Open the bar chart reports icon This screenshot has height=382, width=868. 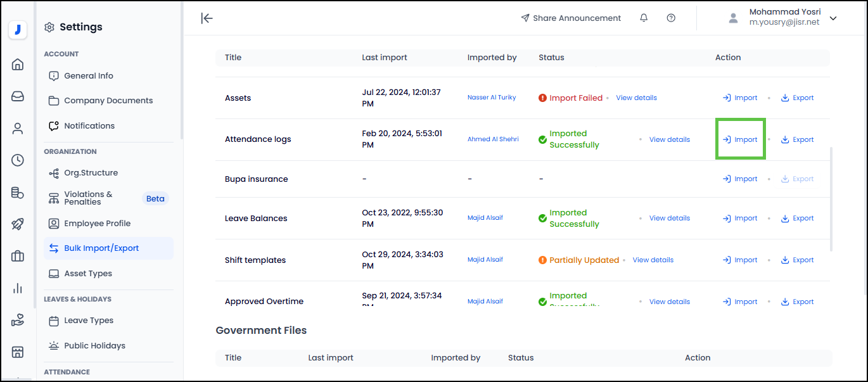tap(18, 288)
